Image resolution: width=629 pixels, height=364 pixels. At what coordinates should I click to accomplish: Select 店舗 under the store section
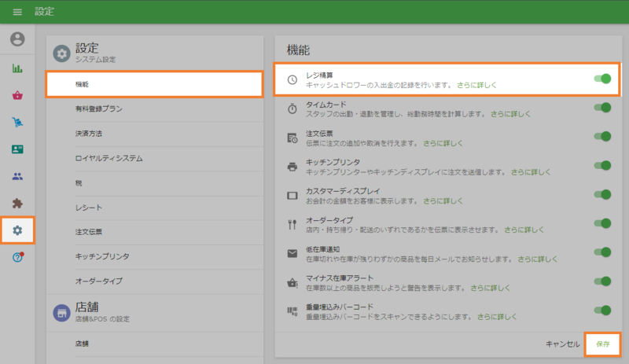coord(82,344)
